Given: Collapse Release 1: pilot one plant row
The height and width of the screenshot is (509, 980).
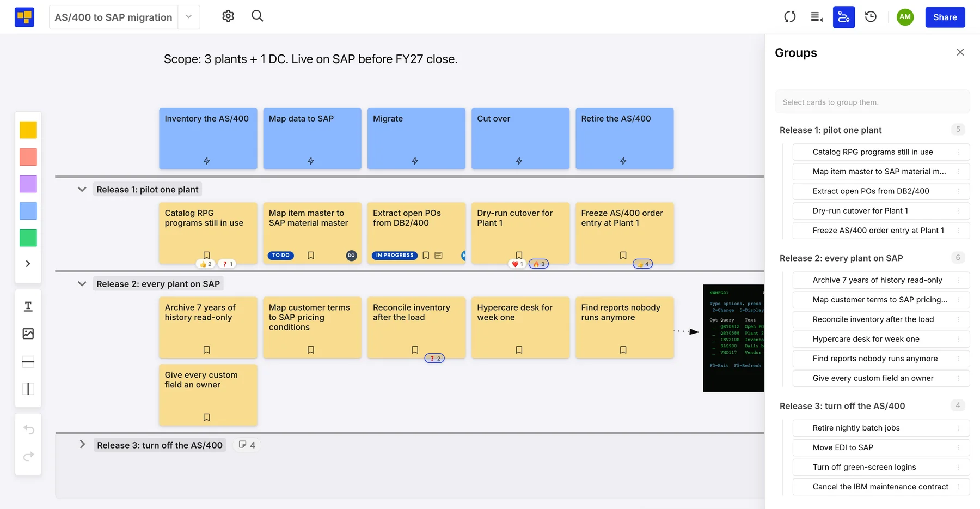Looking at the screenshot, I should [x=82, y=190].
